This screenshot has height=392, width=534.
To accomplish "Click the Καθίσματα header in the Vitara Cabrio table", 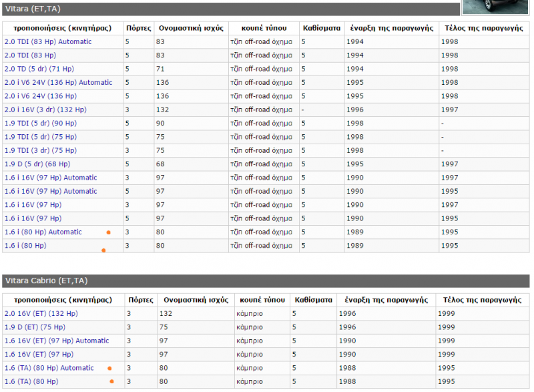I will click(314, 300).
